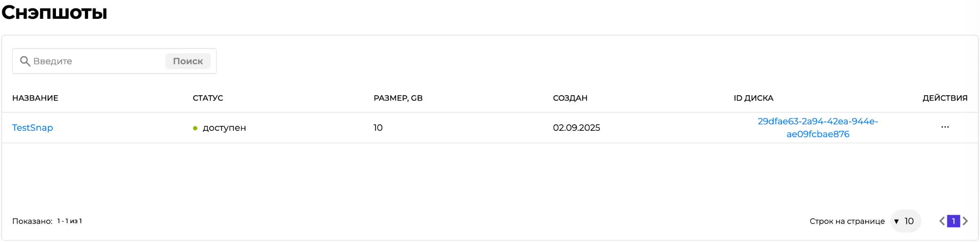Select page 1 in pagination
The width and height of the screenshot is (980, 242).
(953, 221)
